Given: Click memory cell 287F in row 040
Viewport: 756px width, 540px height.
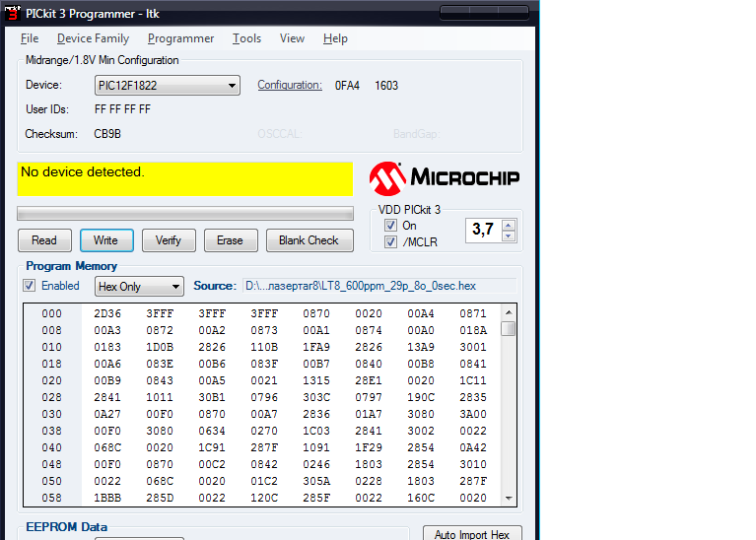Looking at the screenshot, I should [264, 448].
